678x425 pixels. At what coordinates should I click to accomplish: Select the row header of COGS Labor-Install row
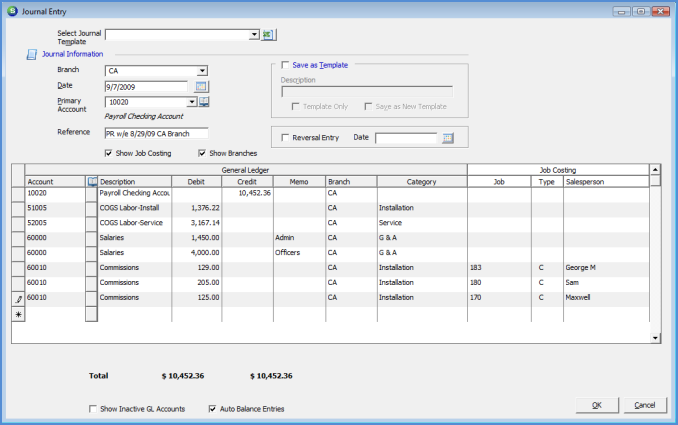pos(18,209)
